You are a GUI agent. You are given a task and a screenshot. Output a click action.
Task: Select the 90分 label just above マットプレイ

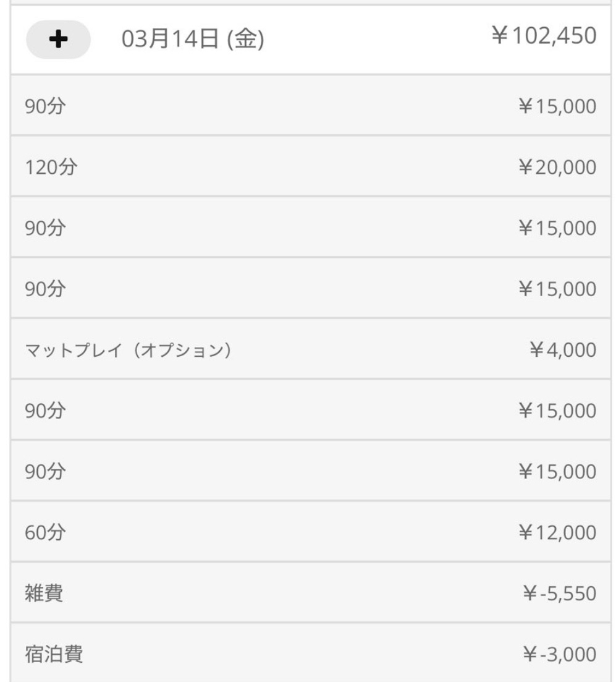pos(45,289)
